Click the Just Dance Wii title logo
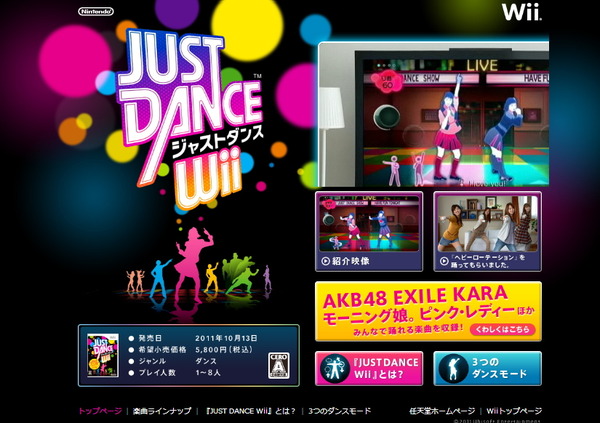The height and width of the screenshot is (423, 600). point(191,119)
